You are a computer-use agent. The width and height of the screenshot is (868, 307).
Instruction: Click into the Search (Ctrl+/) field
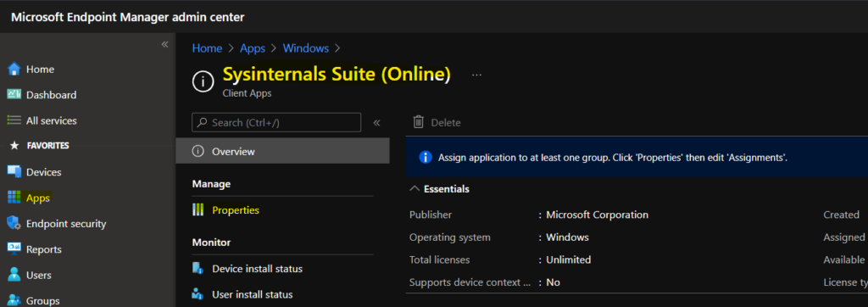[276, 122]
